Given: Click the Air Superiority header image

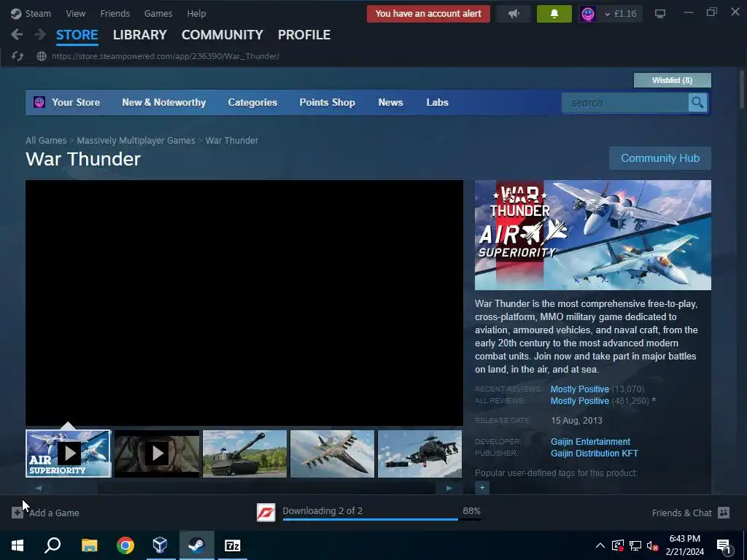Looking at the screenshot, I should coord(592,235).
